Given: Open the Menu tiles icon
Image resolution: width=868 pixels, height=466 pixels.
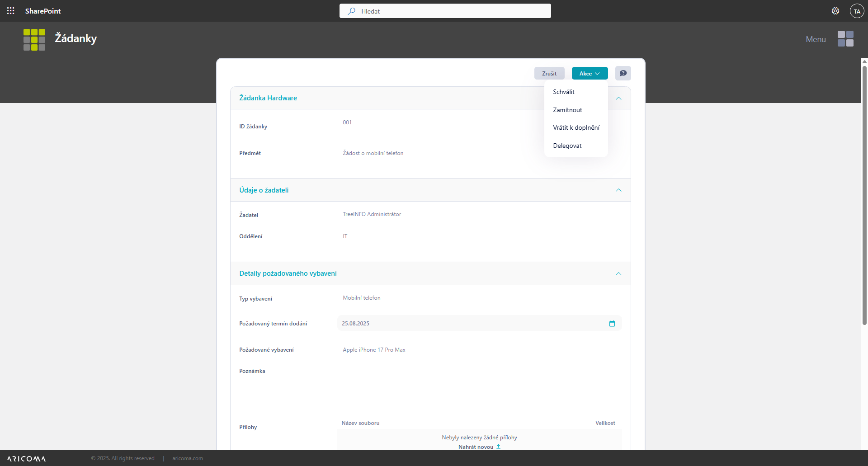Looking at the screenshot, I should tap(845, 39).
